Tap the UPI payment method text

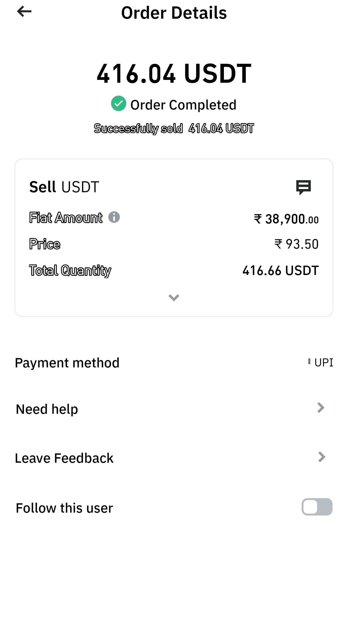click(324, 363)
